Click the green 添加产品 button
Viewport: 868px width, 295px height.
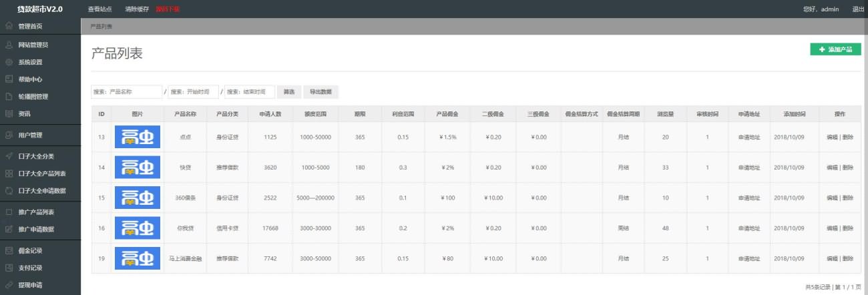(x=835, y=49)
